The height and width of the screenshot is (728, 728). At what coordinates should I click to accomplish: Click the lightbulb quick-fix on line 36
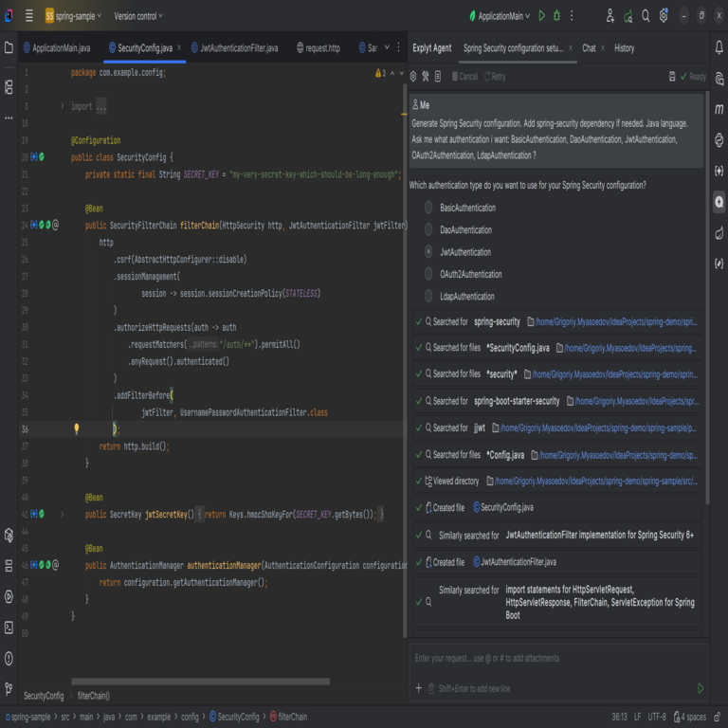[x=77, y=428]
